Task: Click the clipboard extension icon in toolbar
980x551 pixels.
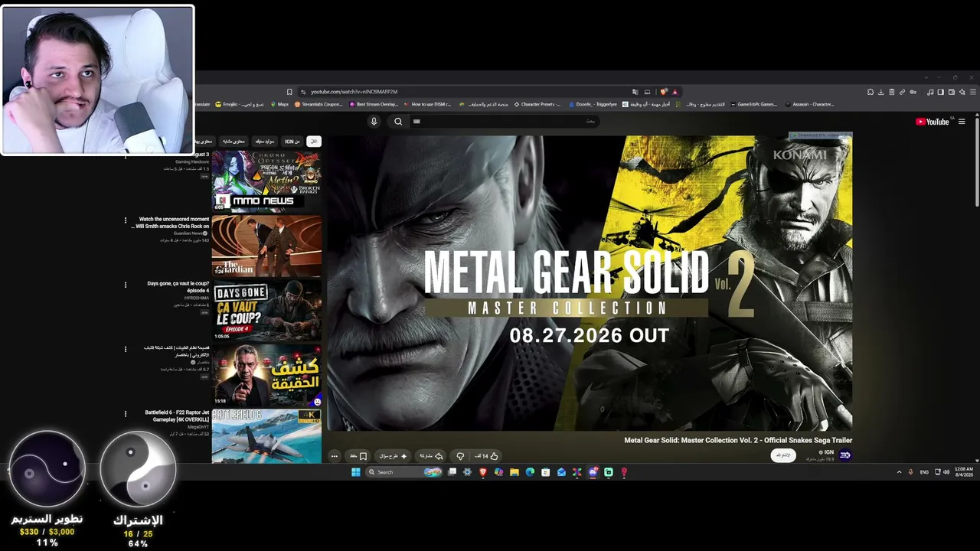Action: (x=892, y=92)
